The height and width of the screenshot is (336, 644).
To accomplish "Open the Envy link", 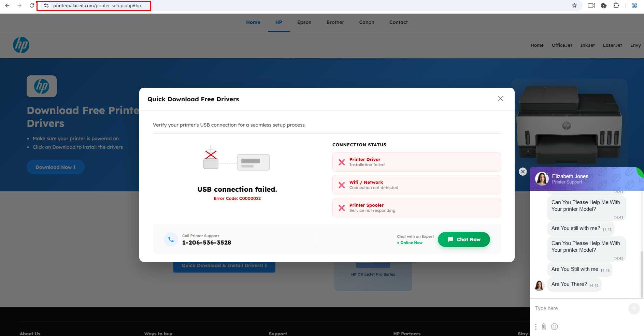I will [635, 45].
